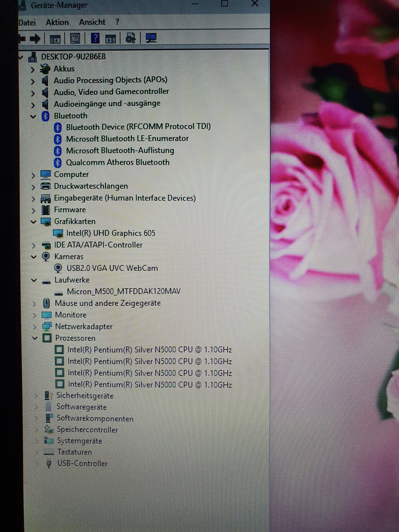
Task: Expand the Computer category
Action: [x=33, y=176]
